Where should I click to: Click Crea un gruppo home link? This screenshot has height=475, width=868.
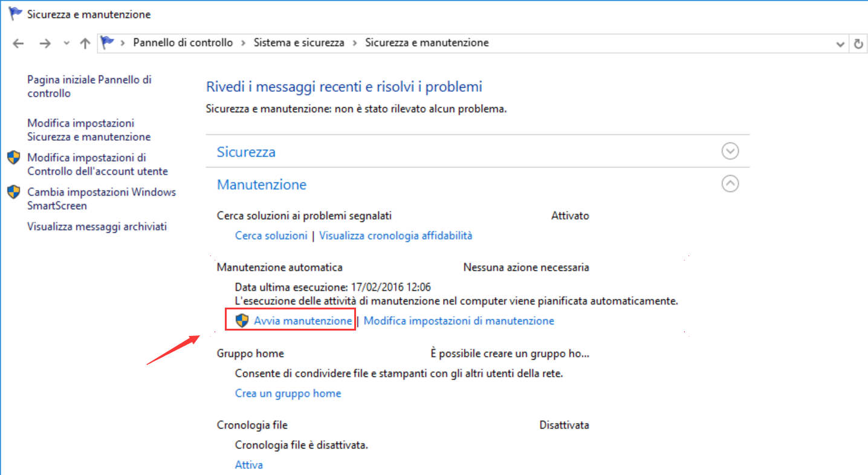pyautogui.click(x=288, y=393)
